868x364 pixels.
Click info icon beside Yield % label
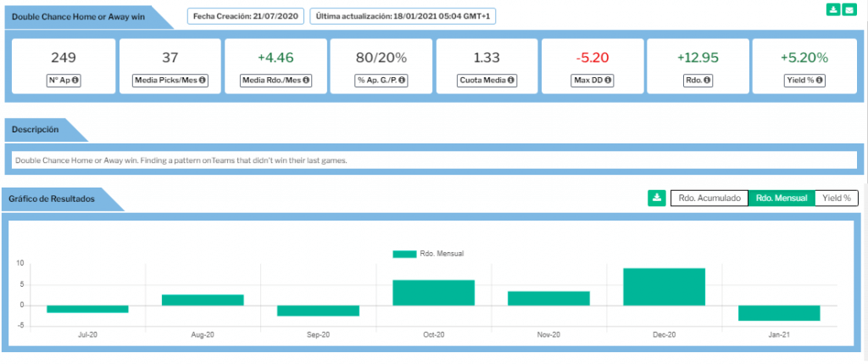click(x=819, y=81)
